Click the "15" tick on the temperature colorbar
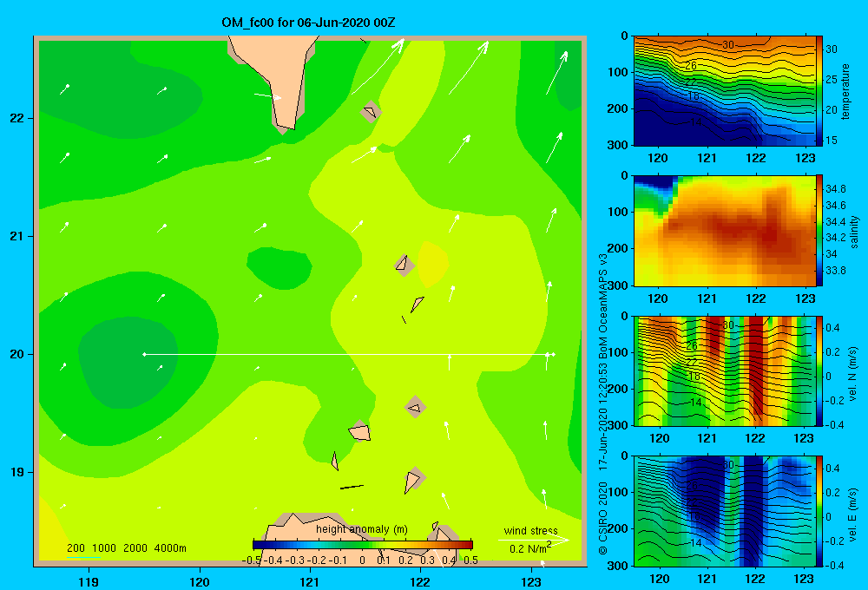868x590 pixels. coord(832,141)
